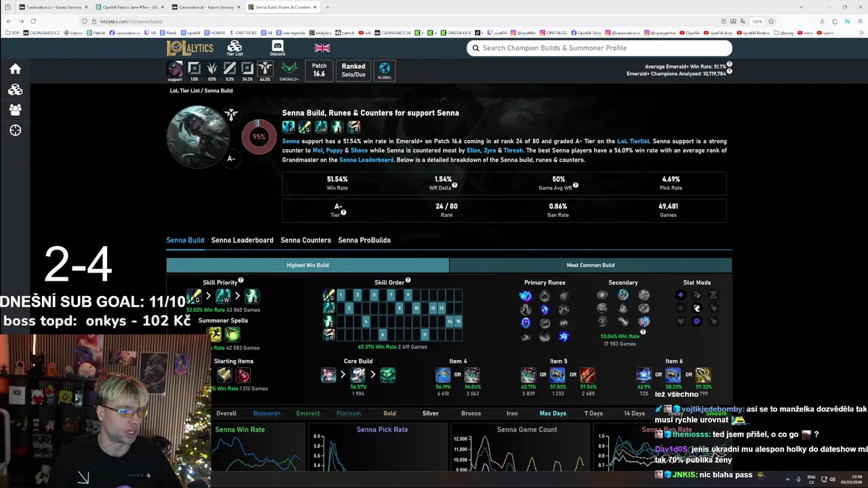Click the Tier help question mark
868x488 pixels.
(343, 212)
